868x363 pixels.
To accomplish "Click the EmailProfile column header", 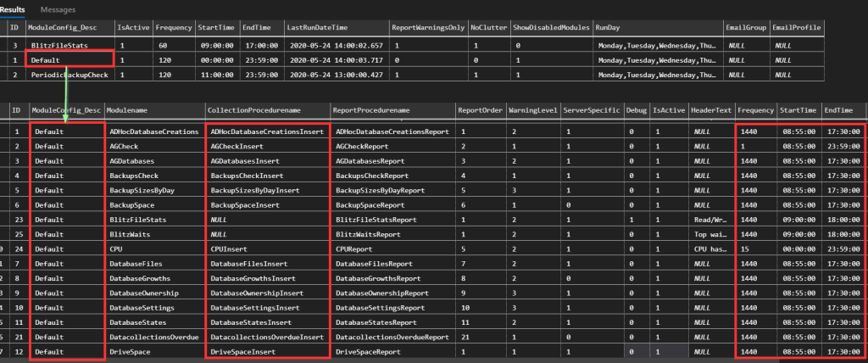I will click(x=798, y=27).
